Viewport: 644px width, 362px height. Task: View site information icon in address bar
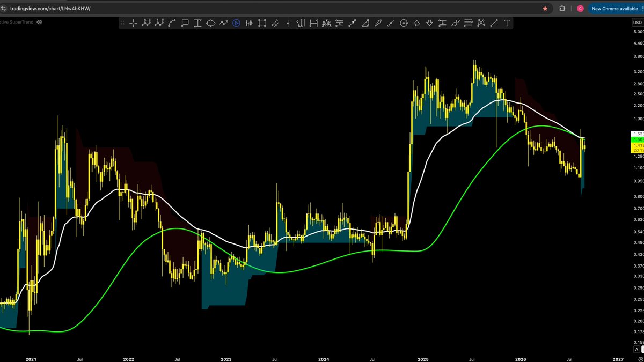pos(4,9)
